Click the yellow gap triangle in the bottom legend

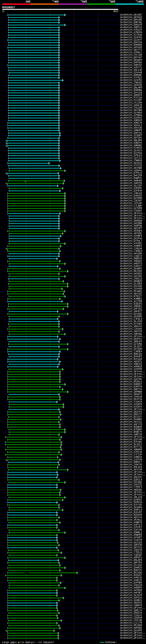click(x=19, y=642)
